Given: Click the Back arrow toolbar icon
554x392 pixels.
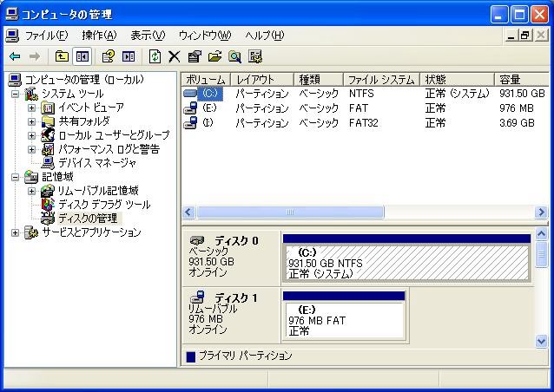Looking at the screenshot, I should pyautogui.click(x=15, y=56).
